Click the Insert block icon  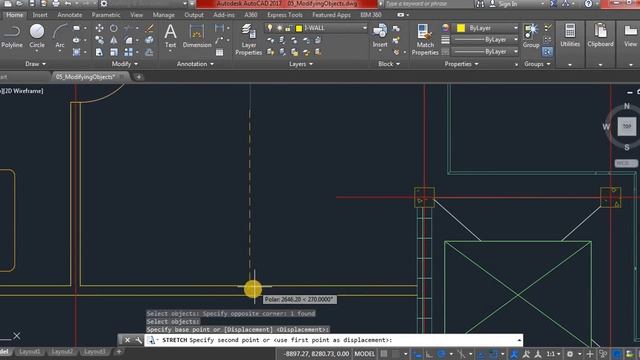point(380,36)
